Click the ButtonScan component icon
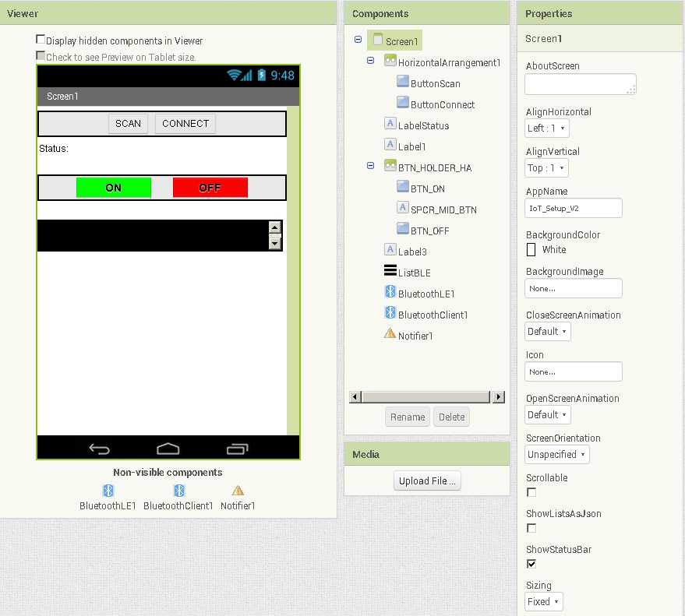Screen dimensions: 685x616 tap(403, 83)
